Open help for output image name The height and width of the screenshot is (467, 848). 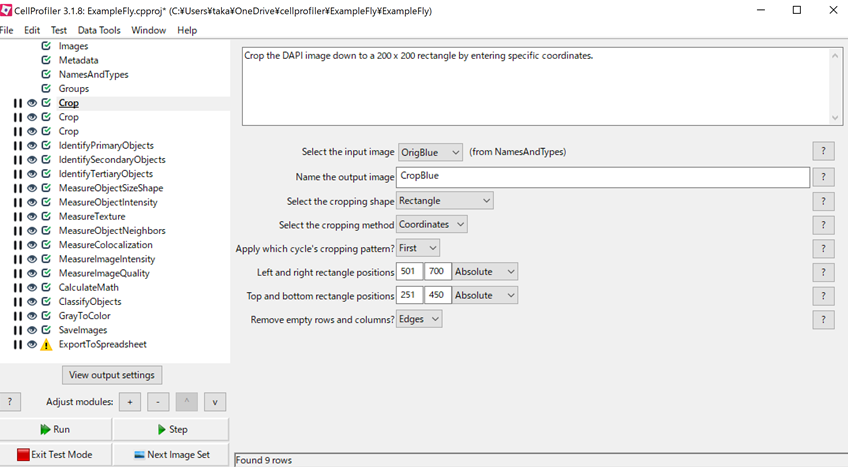coord(823,177)
